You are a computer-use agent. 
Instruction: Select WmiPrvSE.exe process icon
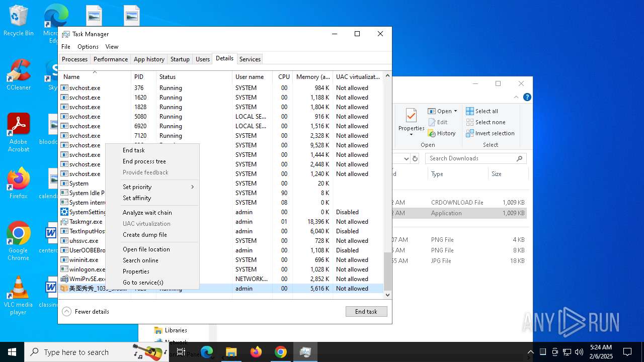(x=64, y=279)
